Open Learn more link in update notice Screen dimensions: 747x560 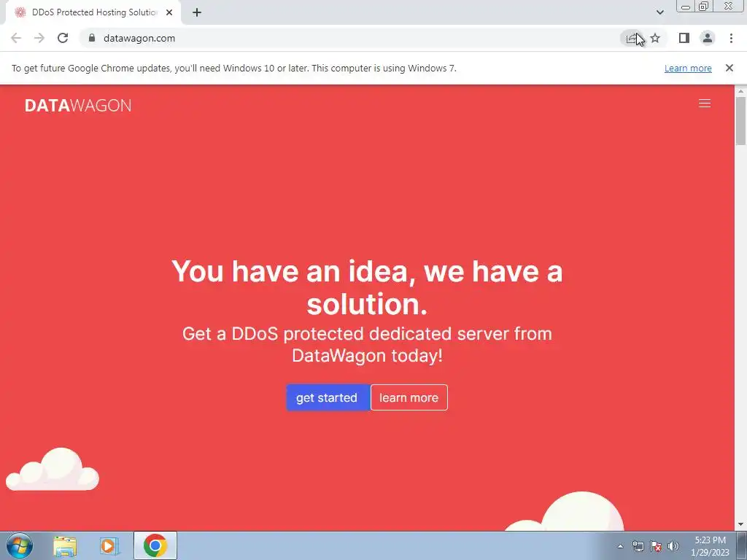point(688,68)
